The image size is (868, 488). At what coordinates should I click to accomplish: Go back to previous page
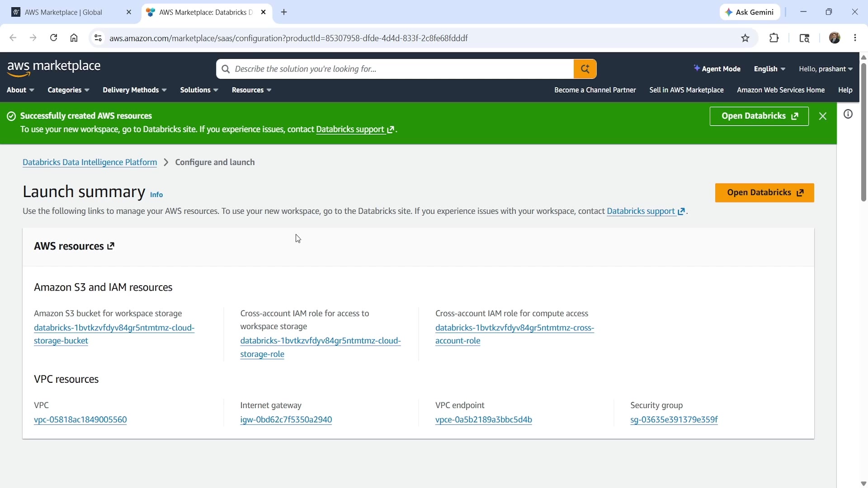(x=13, y=38)
